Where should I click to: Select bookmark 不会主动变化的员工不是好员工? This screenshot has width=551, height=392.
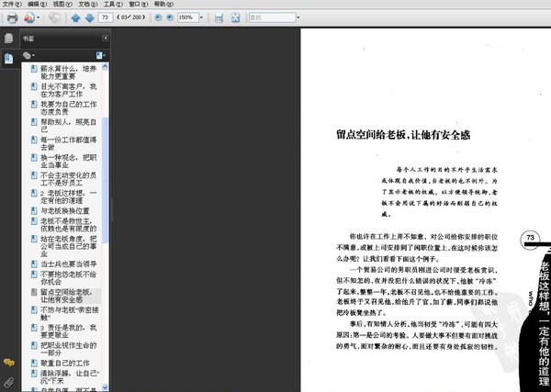coord(68,179)
